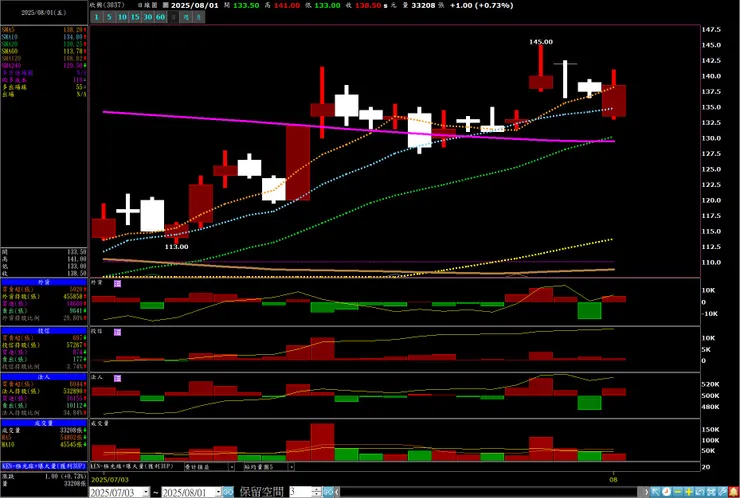Click the SMA60 legend entry
The height and width of the screenshot is (498, 740).
tap(44, 51)
